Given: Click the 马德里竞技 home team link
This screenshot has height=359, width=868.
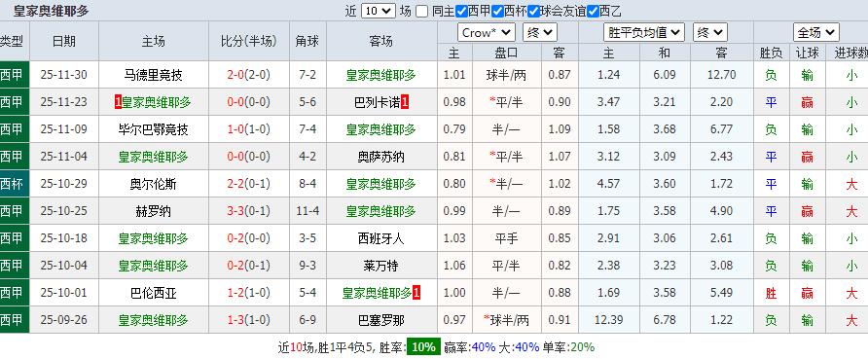Looking at the screenshot, I should pyautogui.click(x=154, y=75).
